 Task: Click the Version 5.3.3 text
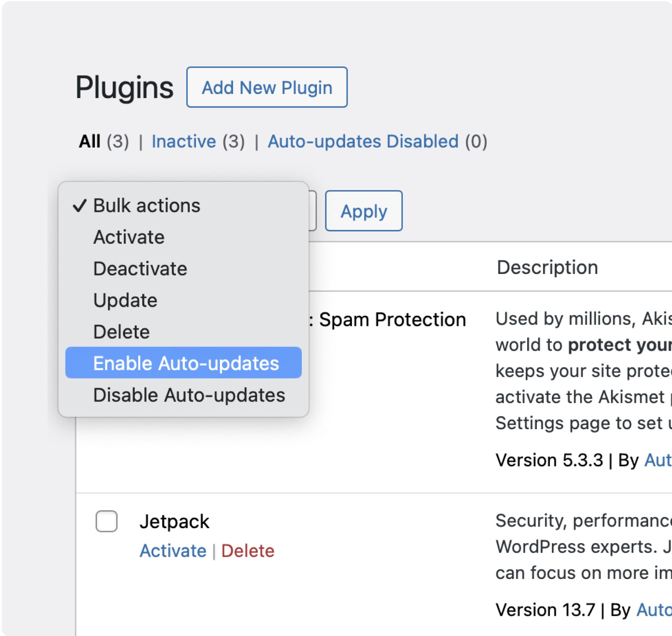[x=549, y=460]
